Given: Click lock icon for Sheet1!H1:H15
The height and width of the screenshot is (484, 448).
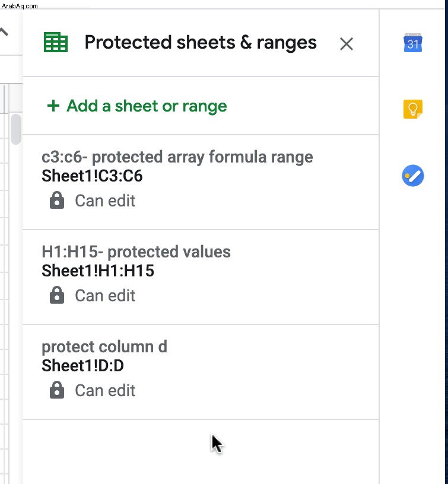Looking at the screenshot, I should (57, 295).
